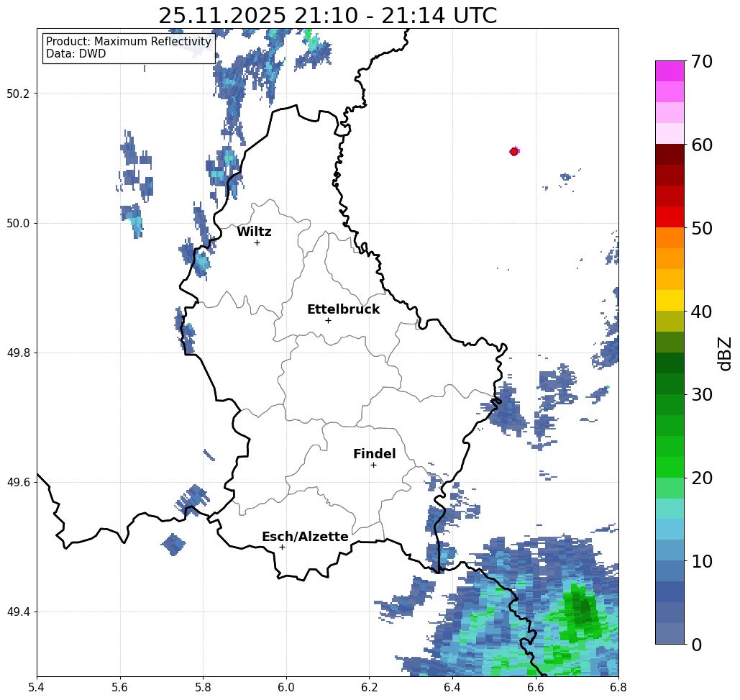Click the "Data: DWD" legend line
The width and height of the screenshot is (740, 700).
point(76,53)
